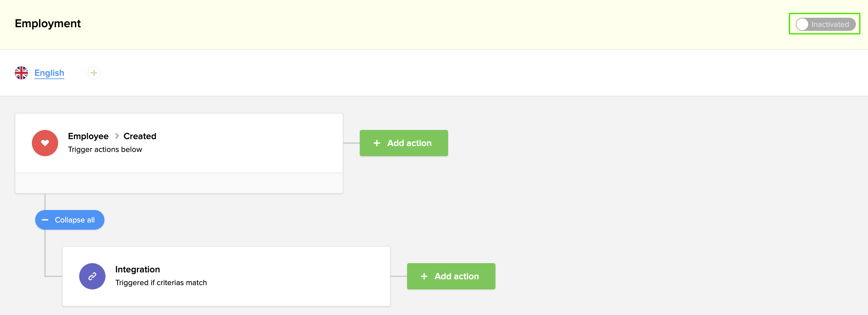
Task: Click the chevron between Employee and Created
Action: point(117,136)
